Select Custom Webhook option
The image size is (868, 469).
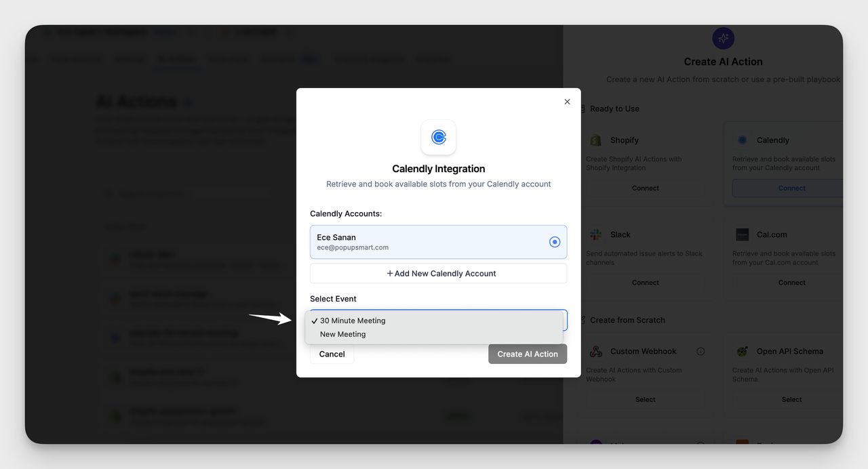click(x=646, y=400)
